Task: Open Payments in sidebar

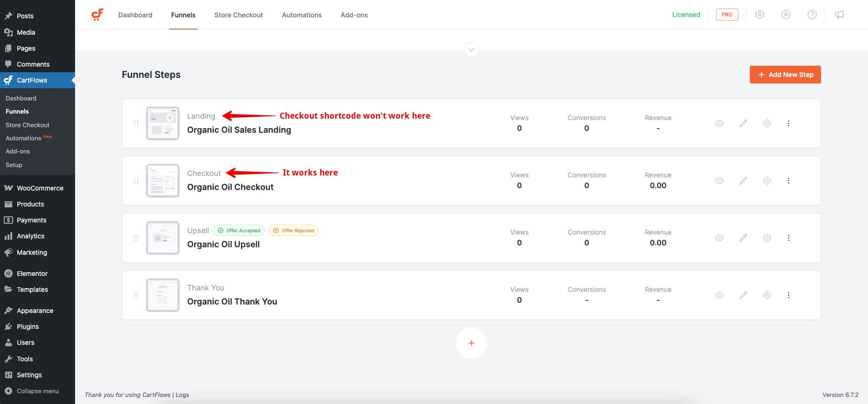Action: [x=38, y=220]
